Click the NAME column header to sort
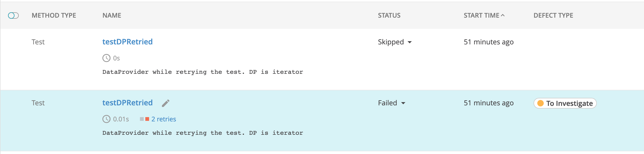 pyautogui.click(x=112, y=15)
